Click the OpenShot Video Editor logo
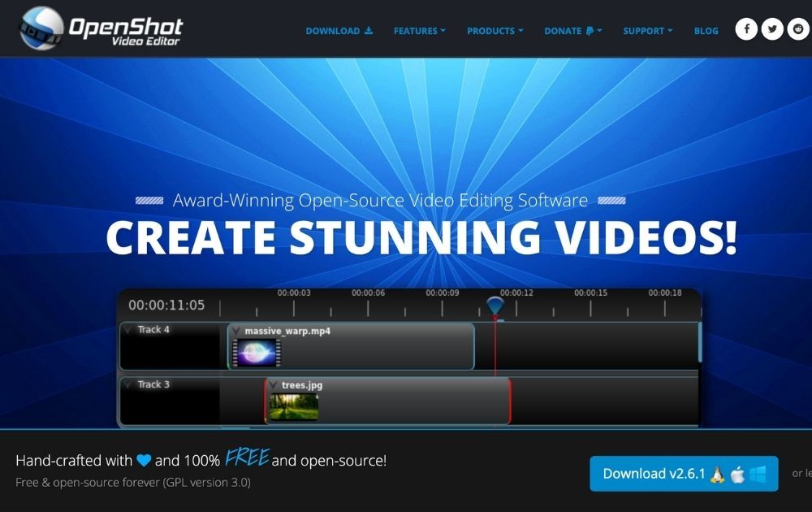Viewport: 812px width, 512px height. (x=101, y=28)
